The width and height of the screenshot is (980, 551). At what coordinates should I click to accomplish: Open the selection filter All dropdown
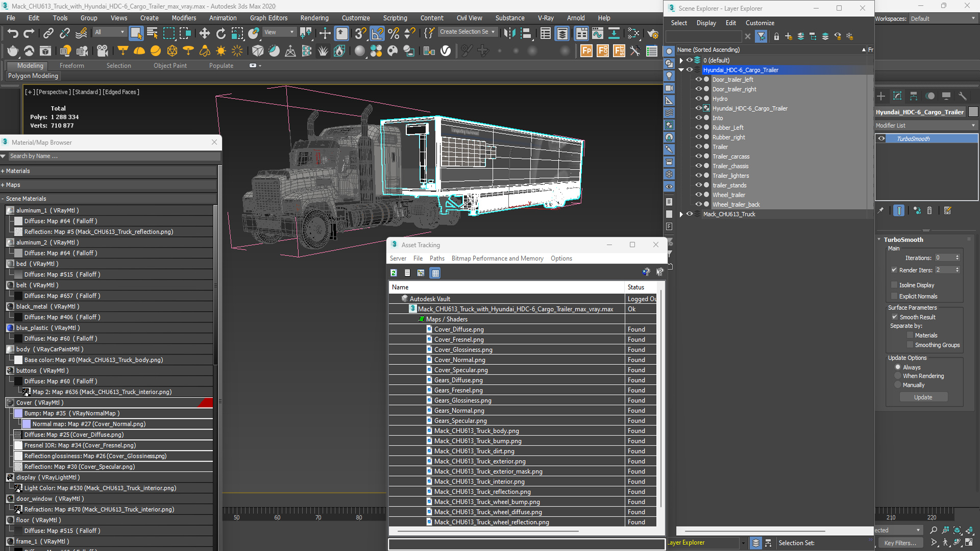110,32
